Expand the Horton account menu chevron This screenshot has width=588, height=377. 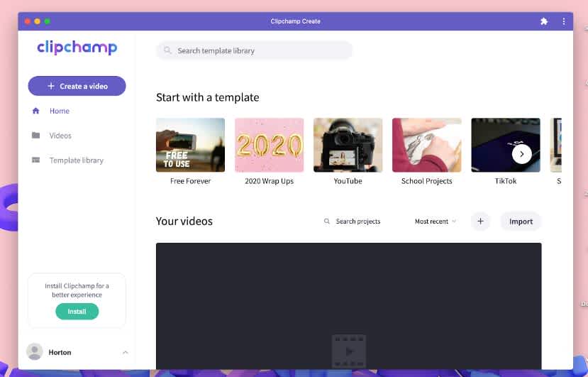pyautogui.click(x=126, y=352)
